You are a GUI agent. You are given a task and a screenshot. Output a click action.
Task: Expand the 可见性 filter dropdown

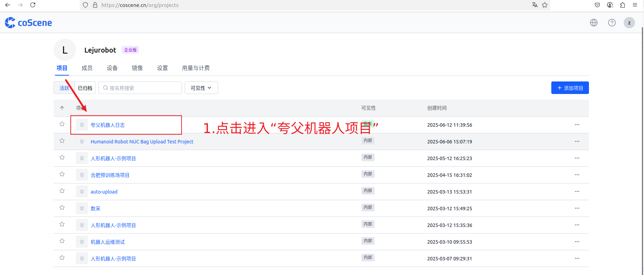201,88
